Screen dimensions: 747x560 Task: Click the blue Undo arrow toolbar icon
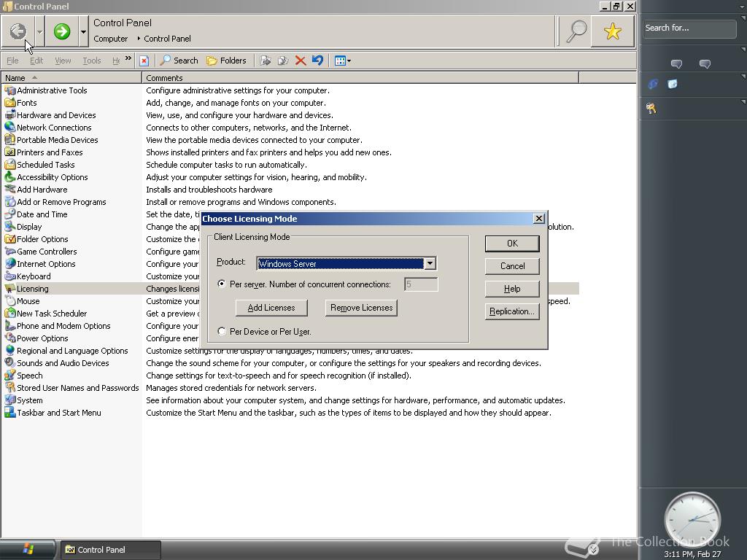318,61
